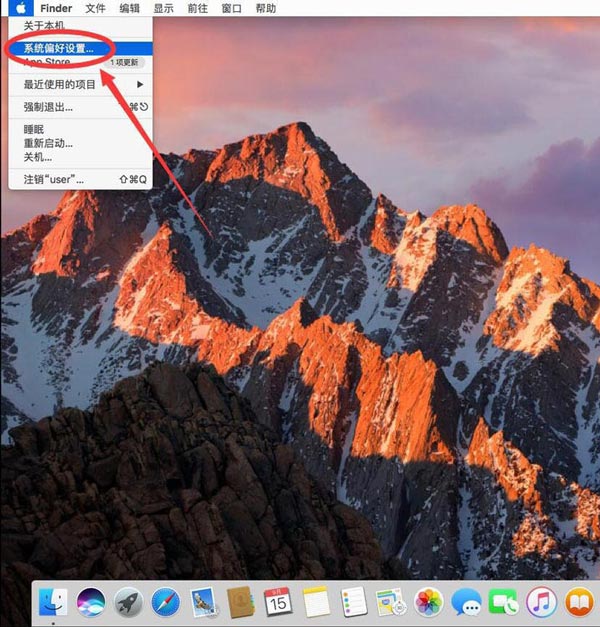Click the Apple logo menu
The image size is (600, 627).
[x=19, y=8]
